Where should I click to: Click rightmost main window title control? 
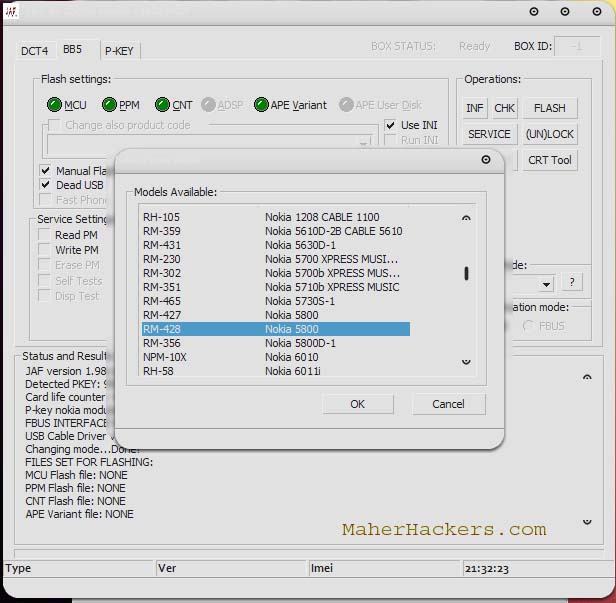597,11
